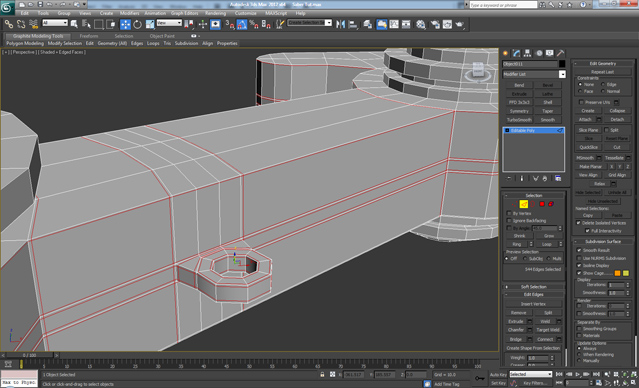
Task: Expand the Soft Selection rollout
Action: [x=534, y=287]
